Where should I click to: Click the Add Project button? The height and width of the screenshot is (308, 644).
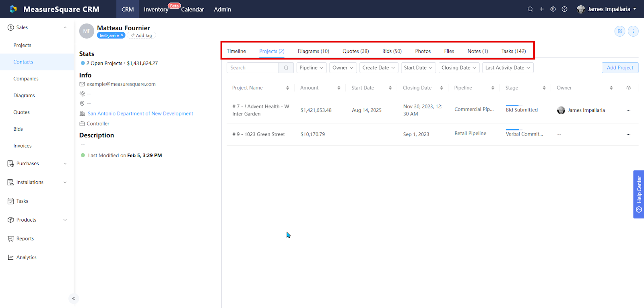tap(620, 68)
